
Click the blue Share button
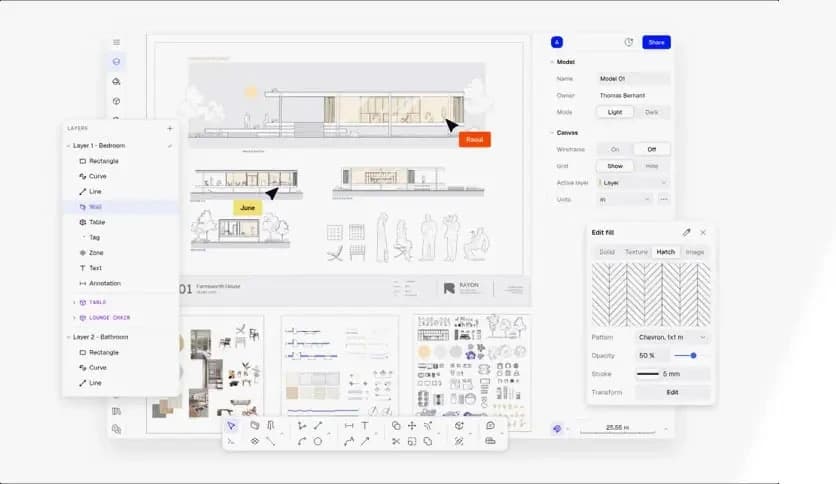pyautogui.click(x=656, y=42)
